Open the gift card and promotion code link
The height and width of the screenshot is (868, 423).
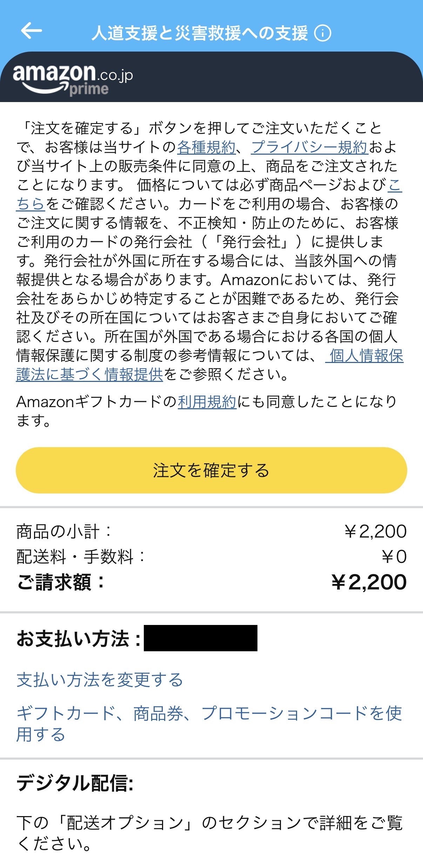209,713
